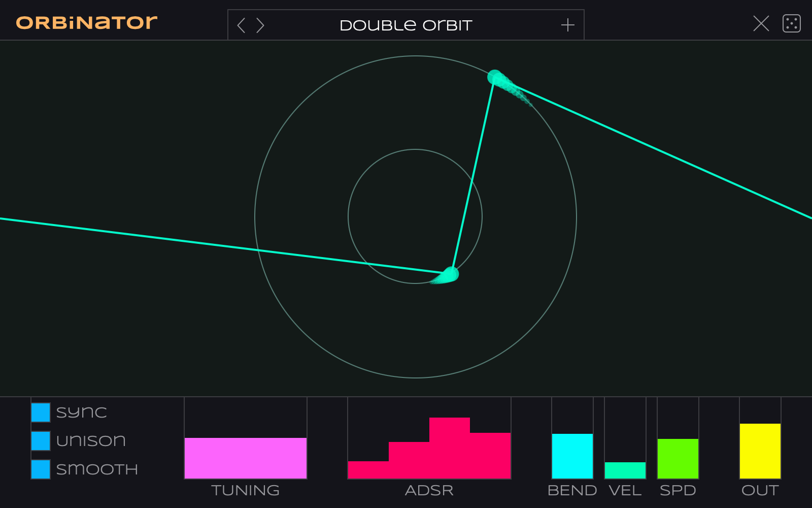
Task: Adjust the ADSR decay bar
Action: click(409, 460)
